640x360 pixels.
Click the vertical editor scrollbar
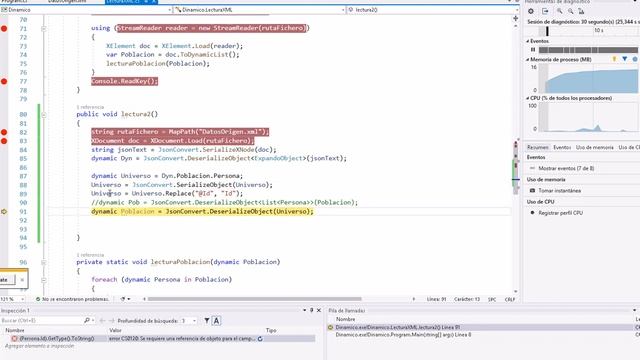(x=516, y=167)
